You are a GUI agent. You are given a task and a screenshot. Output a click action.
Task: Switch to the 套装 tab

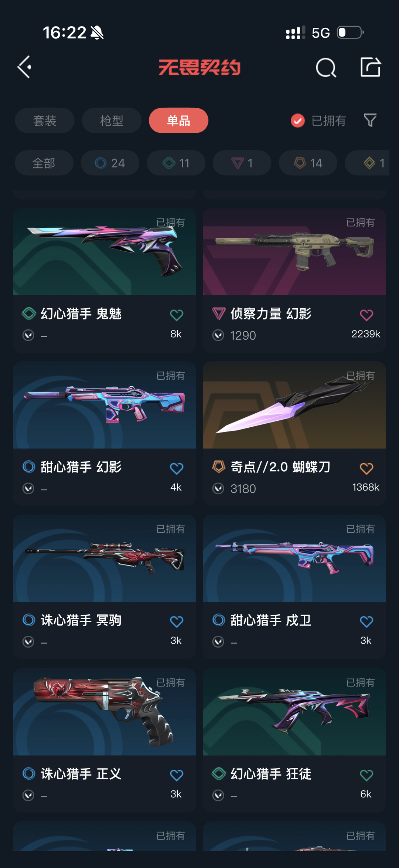tap(45, 121)
